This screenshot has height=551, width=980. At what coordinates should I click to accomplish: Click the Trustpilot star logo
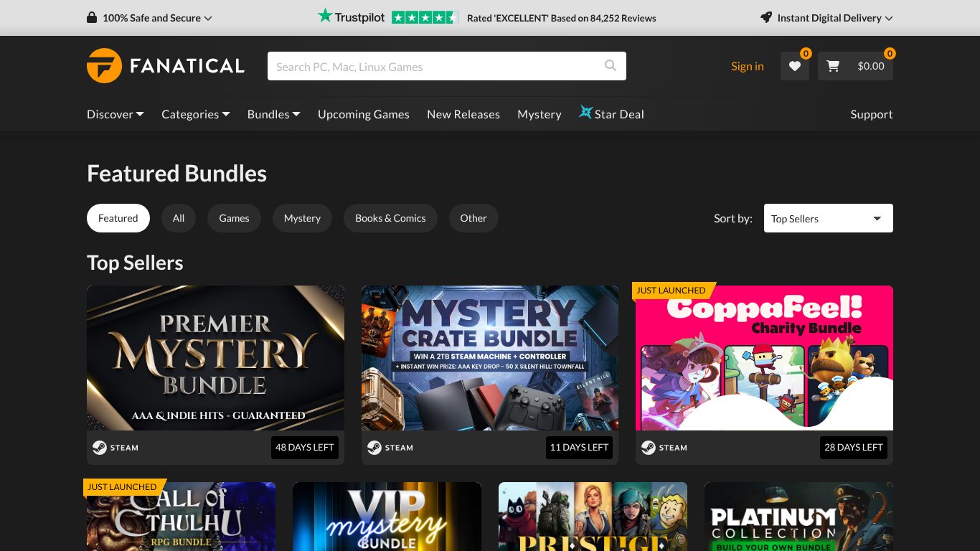pos(325,16)
